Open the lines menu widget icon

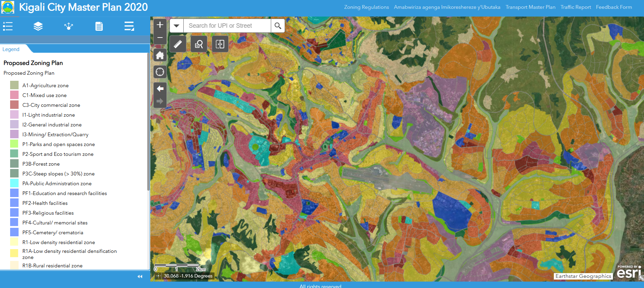[x=129, y=26]
